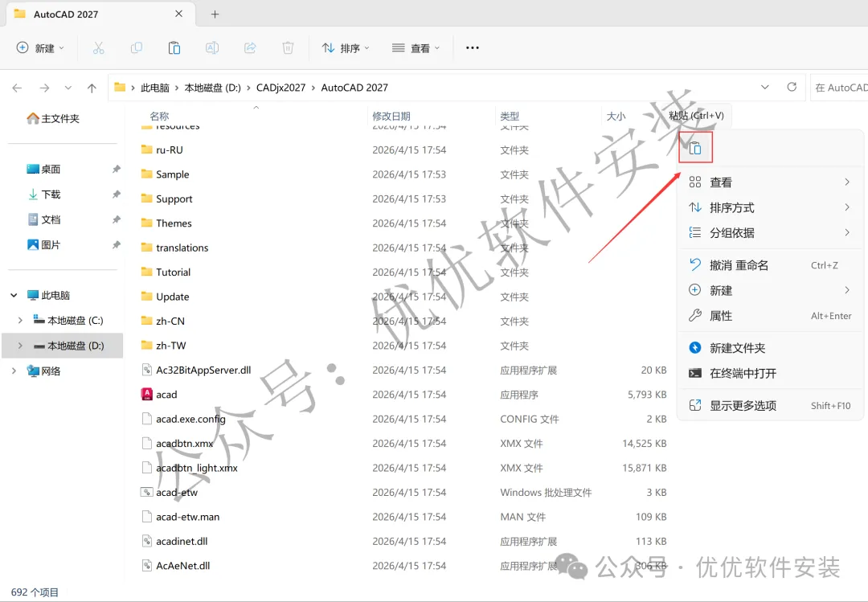Screen dimensions: 868x602
Task: Expand address bar history dropdown
Action: [x=765, y=87]
